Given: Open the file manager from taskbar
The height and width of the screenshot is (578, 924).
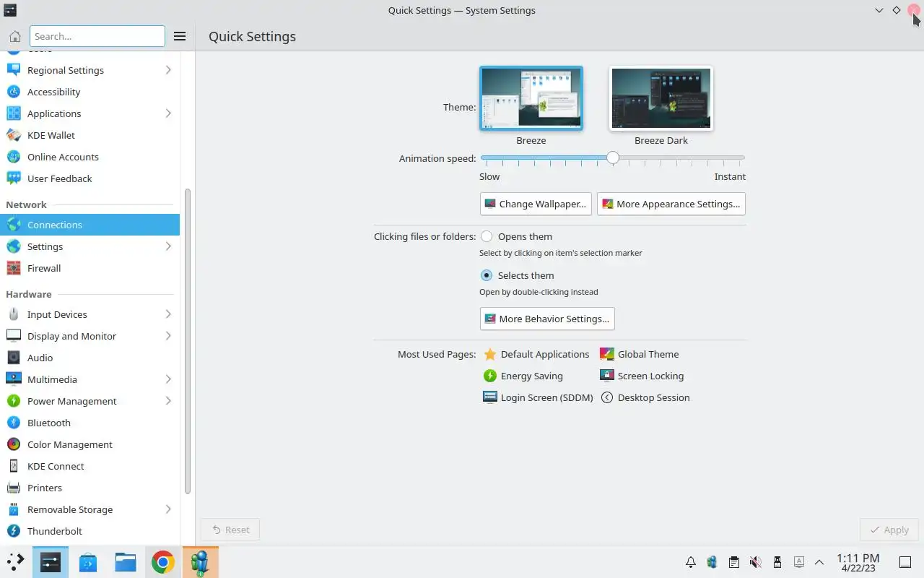Looking at the screenshot, I should tap(125, 562).
